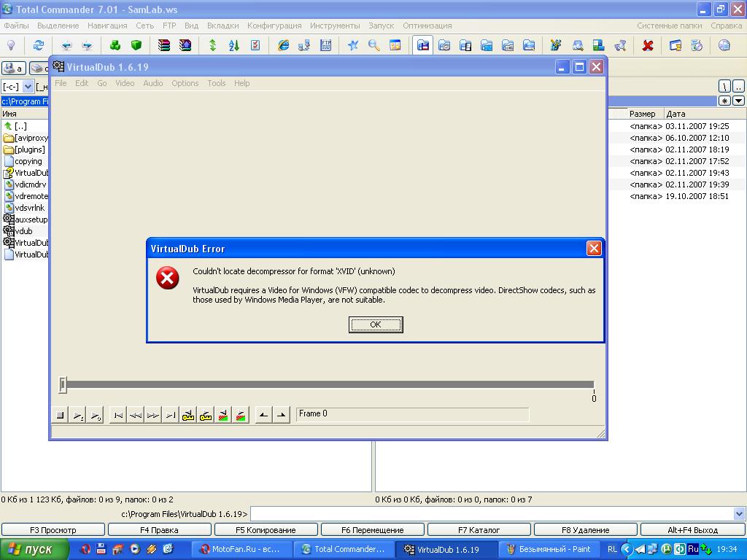
Task: Click the previous scene scan icon
Action: pos(223,415)
